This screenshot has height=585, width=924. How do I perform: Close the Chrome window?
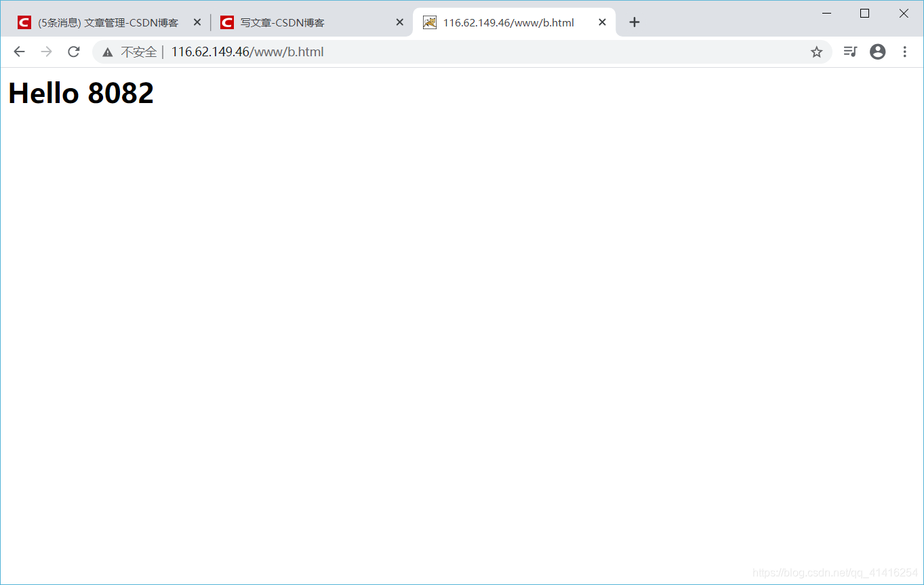904,13
